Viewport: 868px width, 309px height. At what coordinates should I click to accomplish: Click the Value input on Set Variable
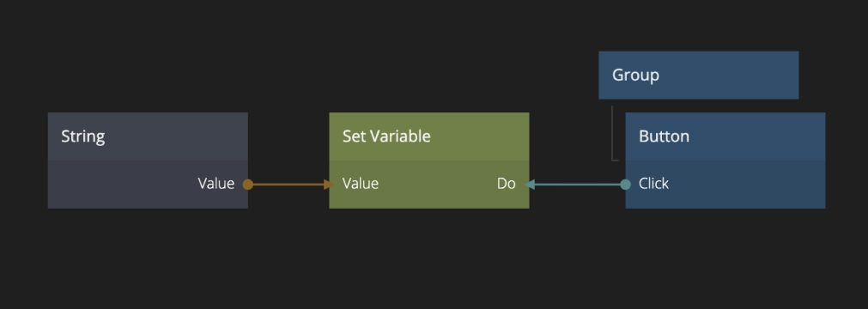(361, 184)
